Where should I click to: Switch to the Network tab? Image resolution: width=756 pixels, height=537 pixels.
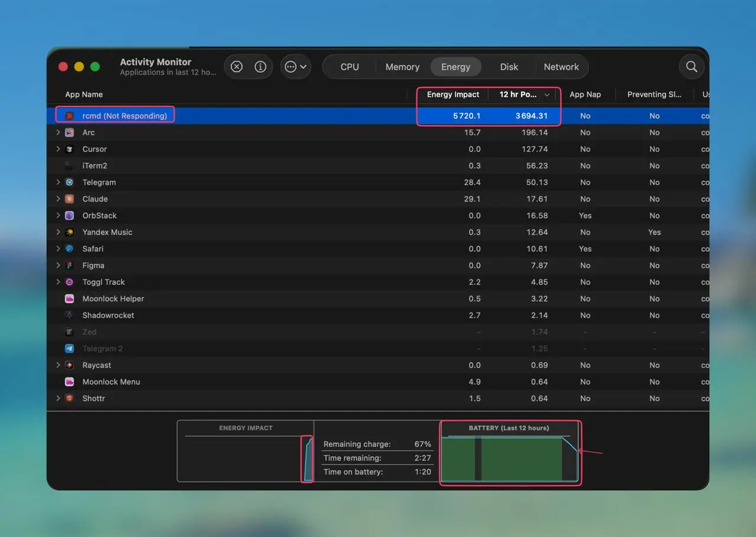[x=561, y=67]
